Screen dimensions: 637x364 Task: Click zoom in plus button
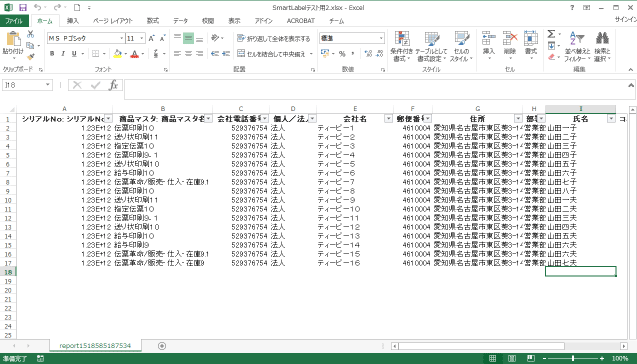[x=602, y=358]
